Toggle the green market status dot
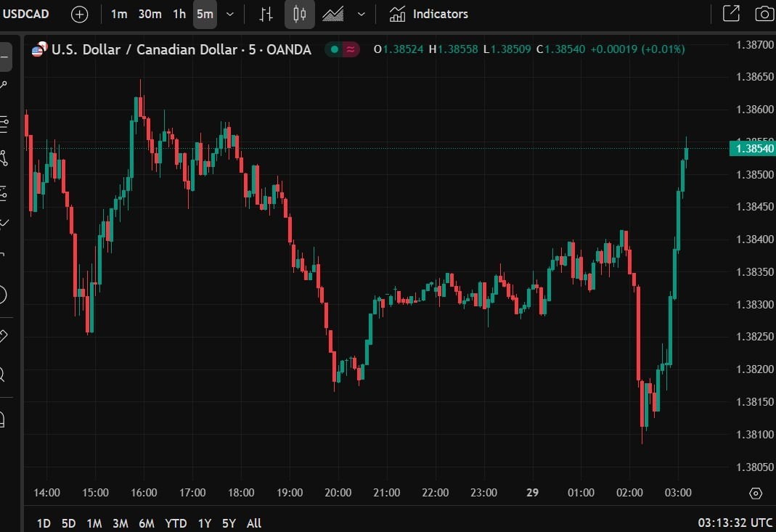The height and width of the screenshot is (532, 776). coord(335,49)
